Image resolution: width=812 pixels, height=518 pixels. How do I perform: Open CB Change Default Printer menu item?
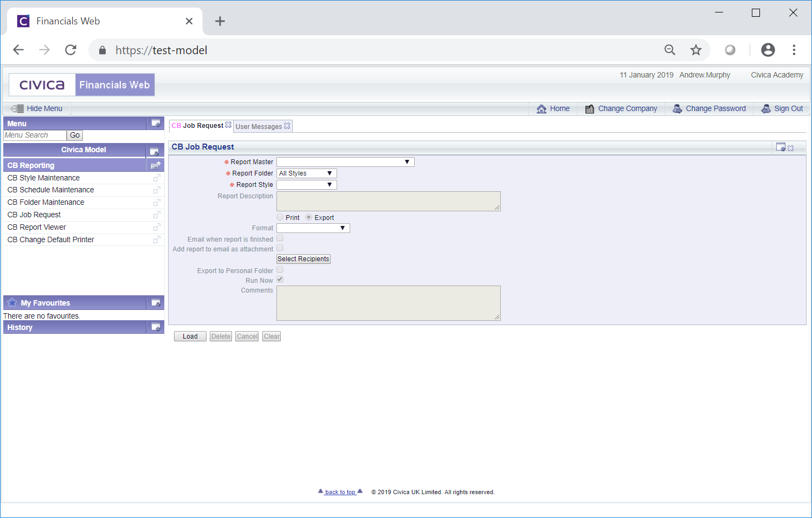point(50,239)
